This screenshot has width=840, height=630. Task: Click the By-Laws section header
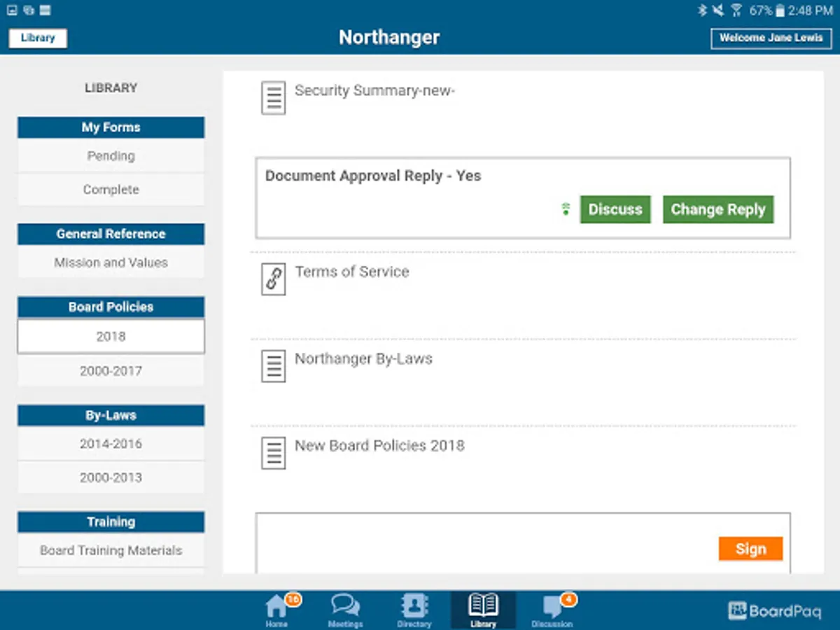tap(111, 415)
